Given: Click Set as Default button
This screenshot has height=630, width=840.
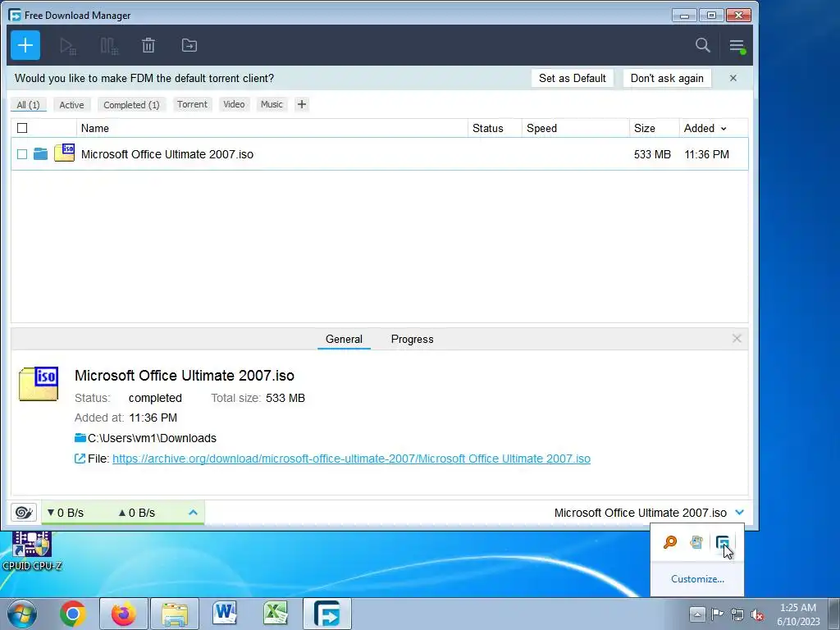Looking at the screenshot, I should pyautogui.click(x=572, y=78).
